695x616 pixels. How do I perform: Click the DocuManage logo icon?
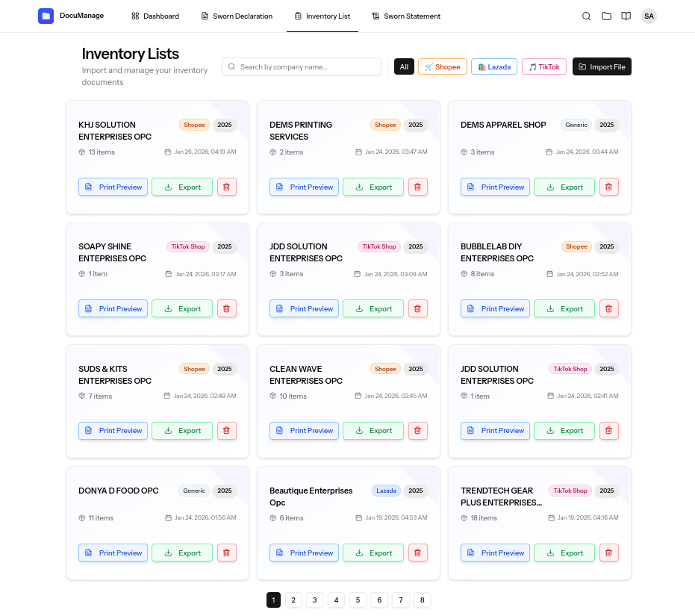tap(46, 16)
